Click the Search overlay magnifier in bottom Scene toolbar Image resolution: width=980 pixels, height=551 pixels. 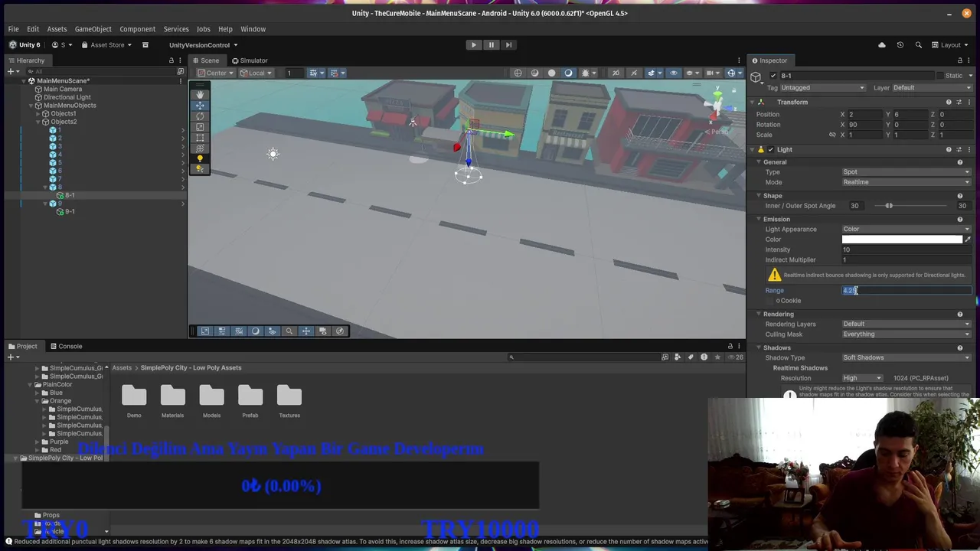(x=289, y=331)
